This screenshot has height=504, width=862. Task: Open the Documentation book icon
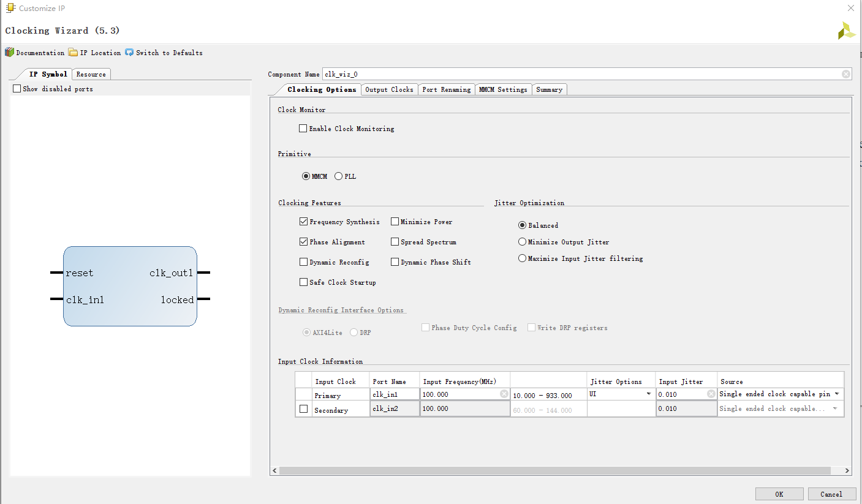pyautogui.click(x=9, y=53)
